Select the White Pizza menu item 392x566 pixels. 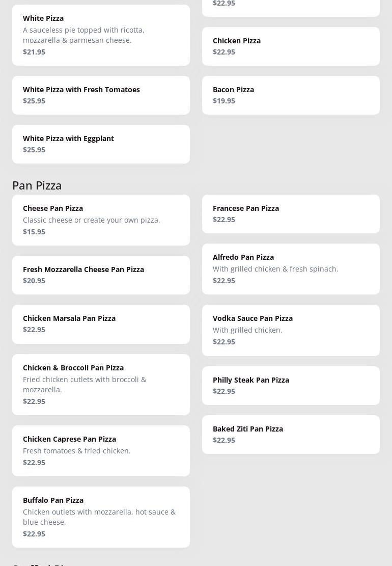[x=101, y=35]
